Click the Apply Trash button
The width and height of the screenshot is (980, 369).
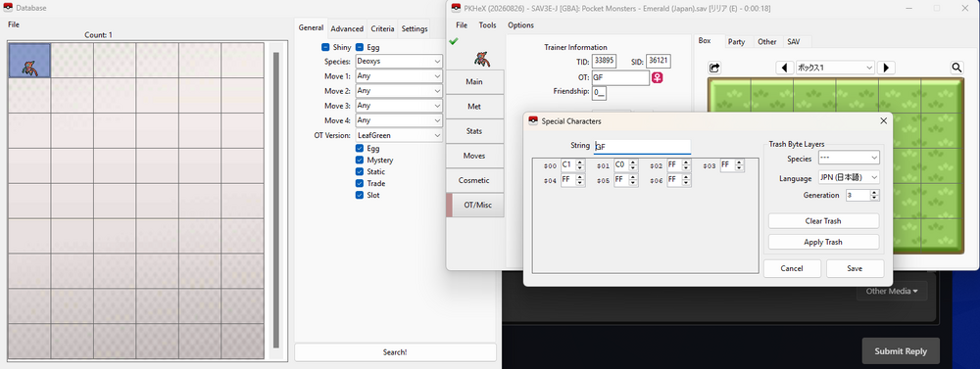coord(823,242)
